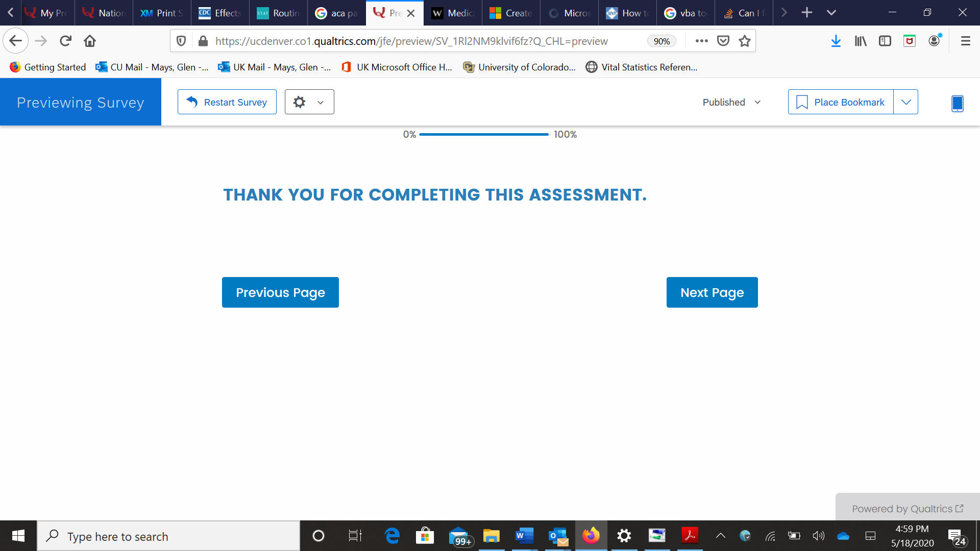The image size is (980, 551).
Task: Bookmark this page with the star icon
Action: pos(745,41)
